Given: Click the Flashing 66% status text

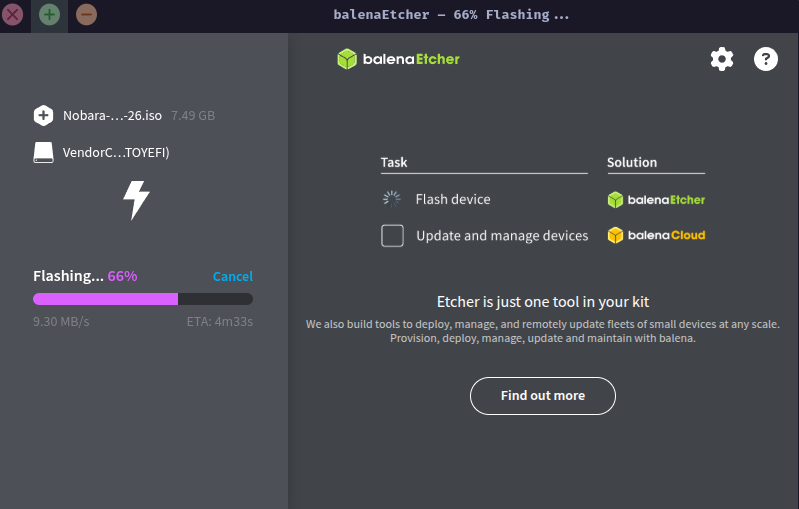Looking at the screenshot, I should [x=85, y=276].
